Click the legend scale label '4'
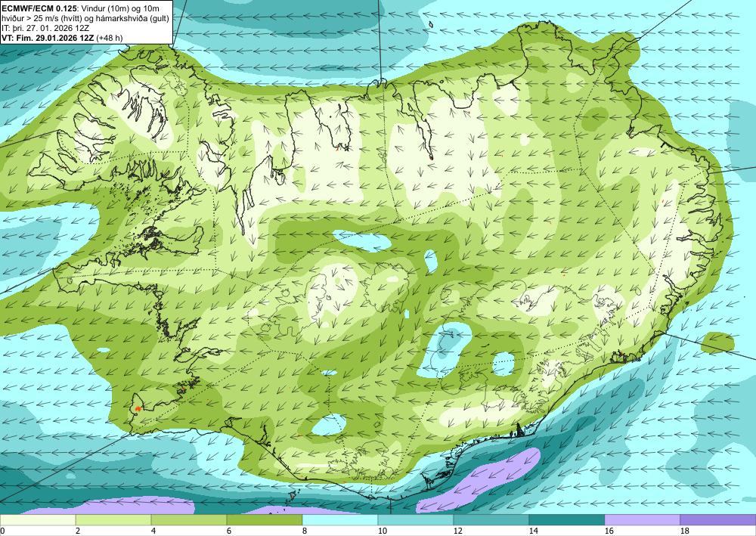The width and height of the screenshot is (756, 536). (x=153, y=531)
